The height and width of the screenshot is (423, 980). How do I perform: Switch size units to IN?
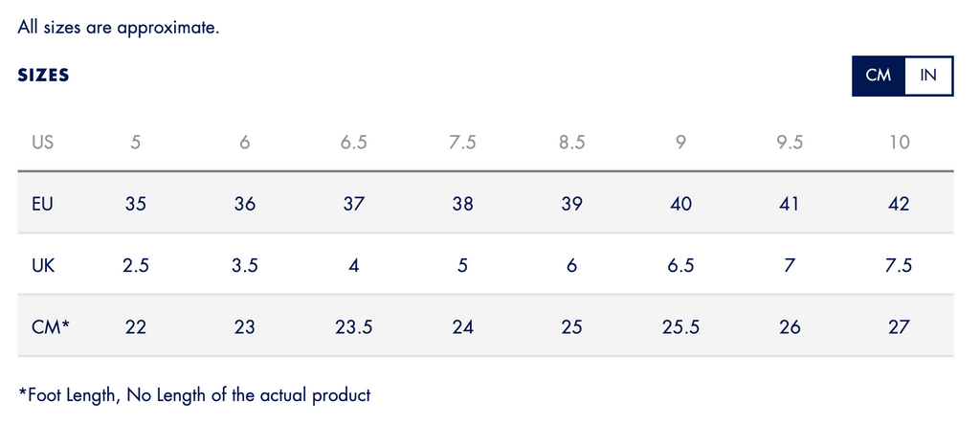coord(928,76)
